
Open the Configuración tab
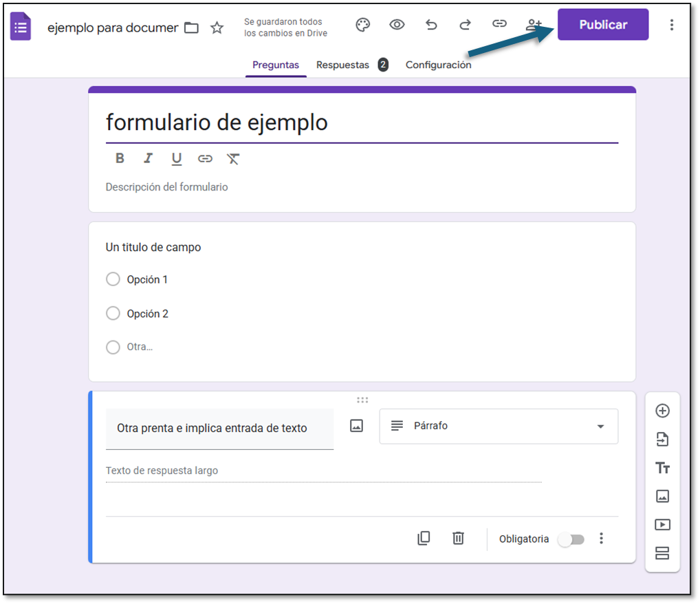pos(438,65)
